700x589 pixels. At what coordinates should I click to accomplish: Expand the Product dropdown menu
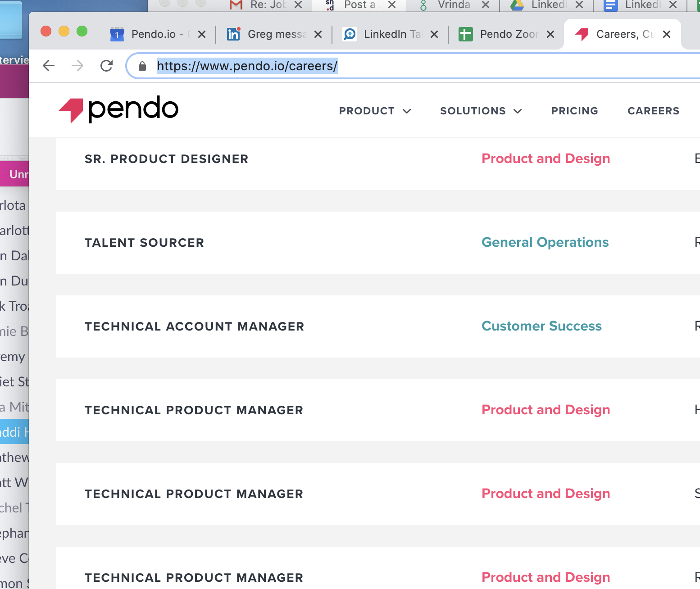pyautogui.click(x=375, y=111)
